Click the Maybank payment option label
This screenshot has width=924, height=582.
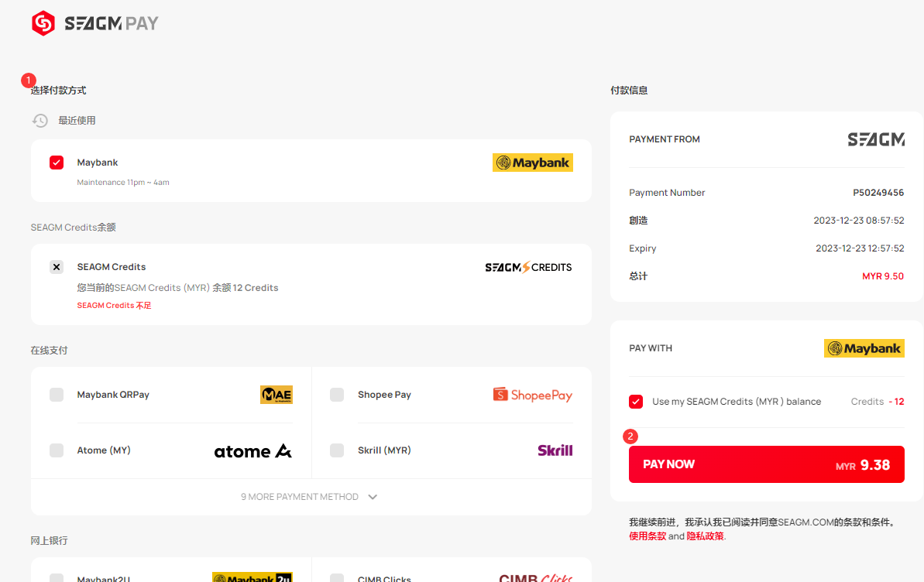(x=98, y=163)
